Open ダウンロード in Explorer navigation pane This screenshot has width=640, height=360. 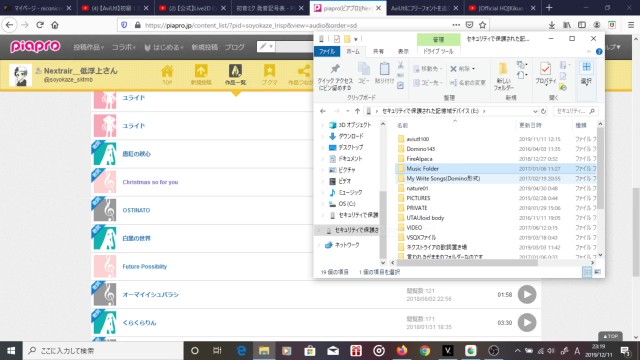(350, 136)
